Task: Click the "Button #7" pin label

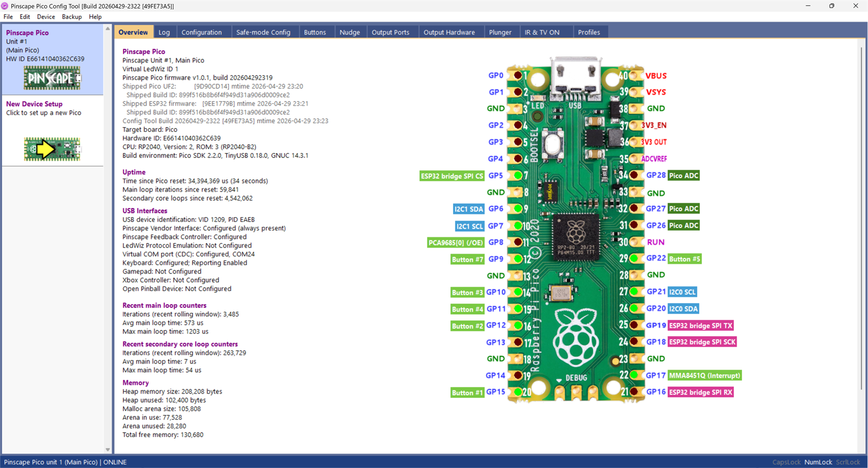Action: [x=468, y=260]
